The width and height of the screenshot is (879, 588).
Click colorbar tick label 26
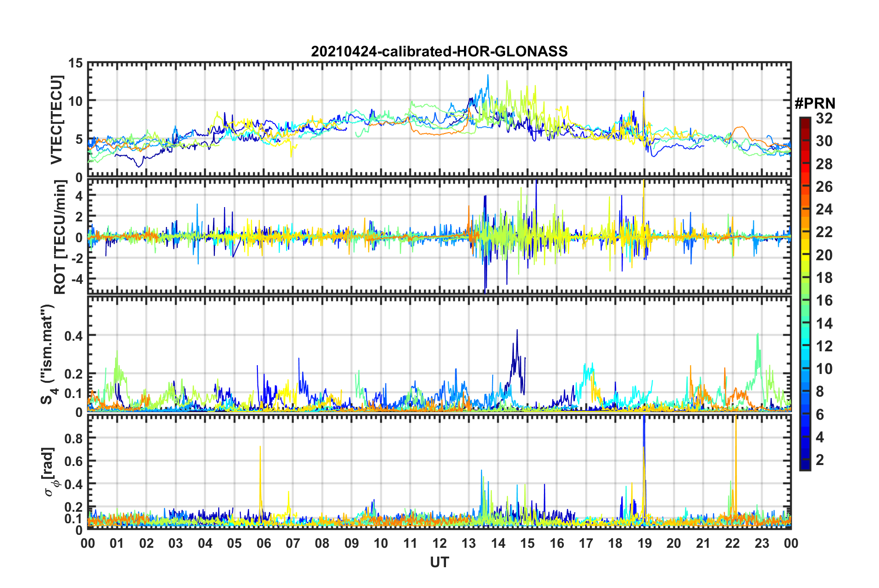click(824, 187)
